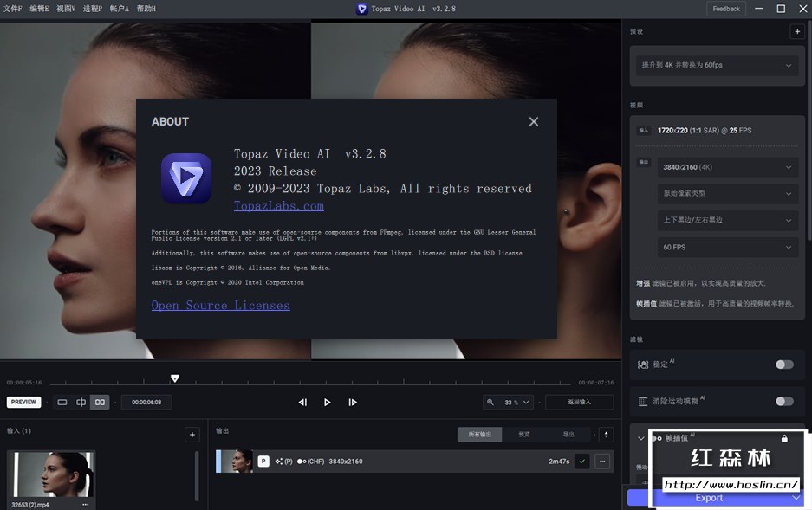Click the frame interpolation (CHF) icon
The image size is (812, 510).
(311, 461)
